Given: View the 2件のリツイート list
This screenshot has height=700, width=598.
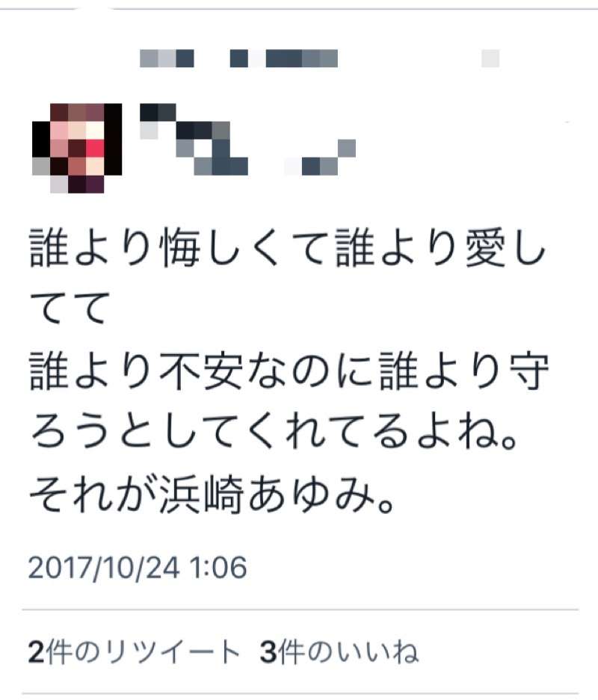Looking at the screenshot, I should click(x=135, y=652).
